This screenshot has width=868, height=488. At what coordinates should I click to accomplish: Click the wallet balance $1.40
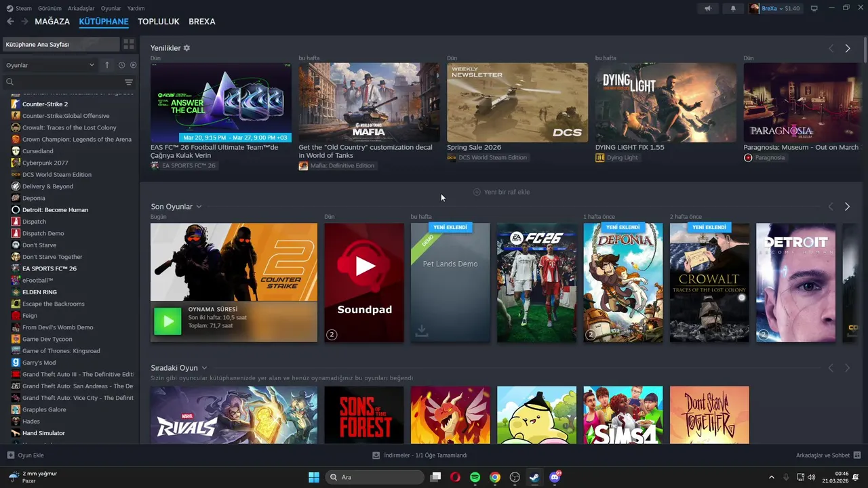[792, 8]
